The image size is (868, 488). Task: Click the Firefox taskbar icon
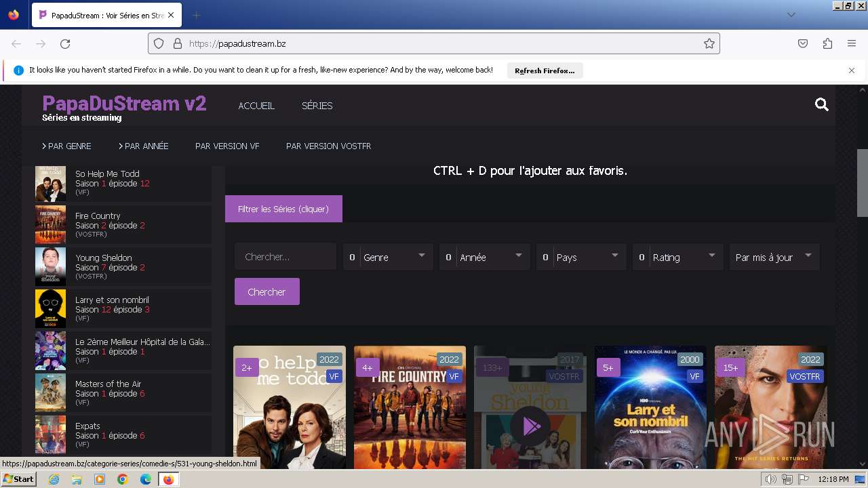click(x=168, y=479)
